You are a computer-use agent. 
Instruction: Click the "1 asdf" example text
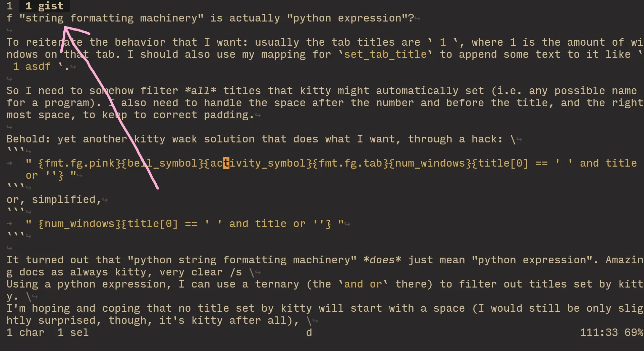pos(32,67)
